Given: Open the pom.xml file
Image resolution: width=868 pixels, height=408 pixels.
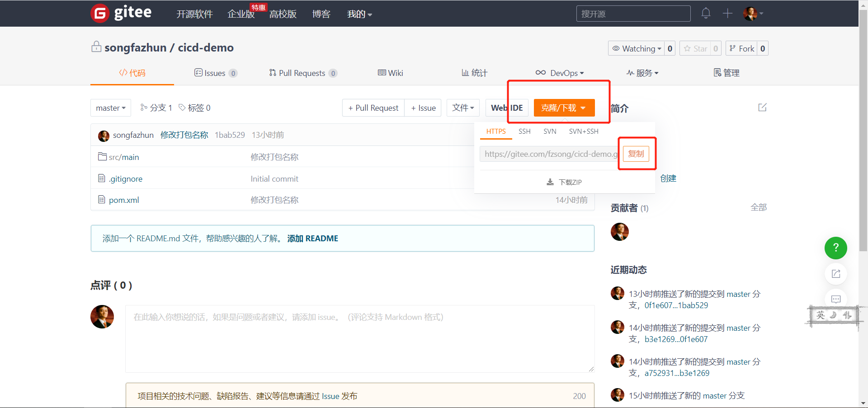Looking at the screenshot, I should click(x=124, y=200).
